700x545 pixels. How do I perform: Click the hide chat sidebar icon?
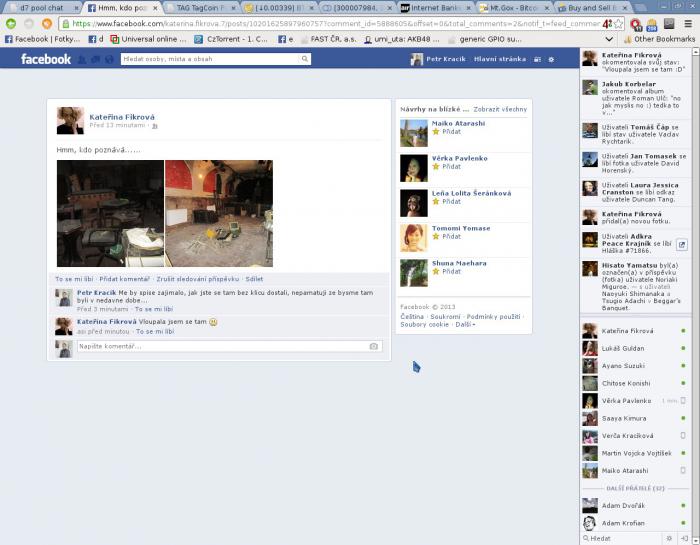coord(684,538)
